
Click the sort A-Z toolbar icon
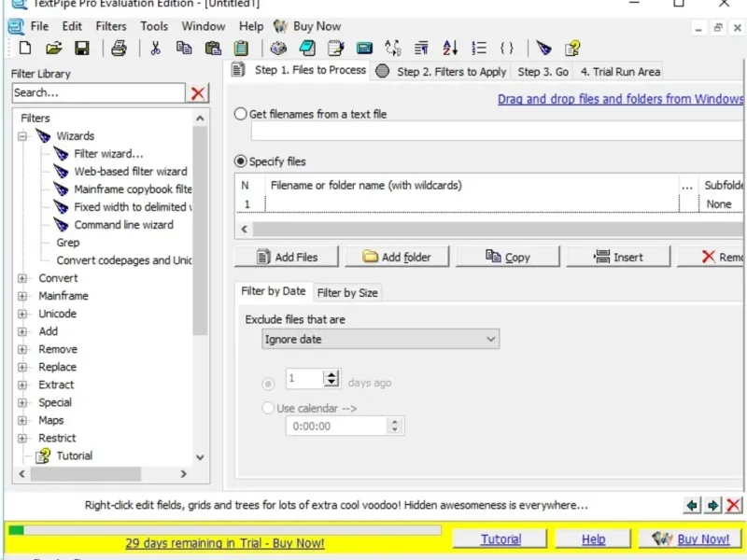click(x=450, y=49)
